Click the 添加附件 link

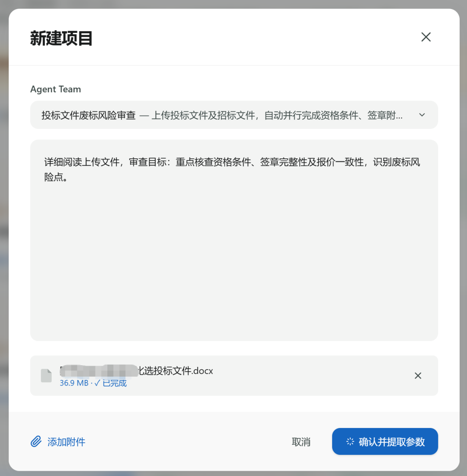[x=58, y=442]
